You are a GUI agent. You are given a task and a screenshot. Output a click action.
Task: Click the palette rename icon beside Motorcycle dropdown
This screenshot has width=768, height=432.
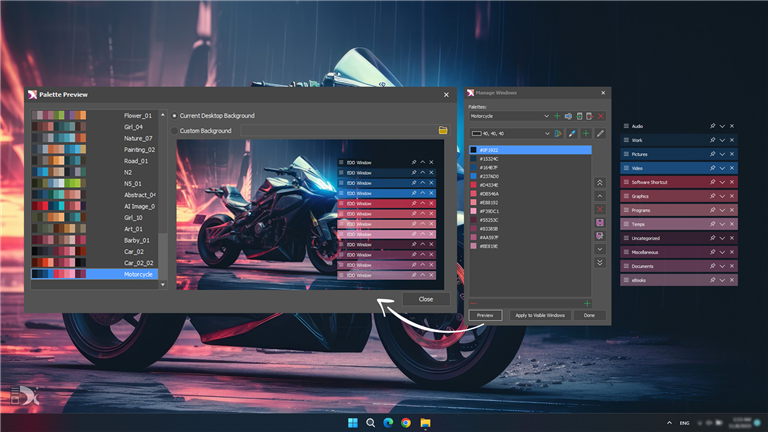coord(568,116)
